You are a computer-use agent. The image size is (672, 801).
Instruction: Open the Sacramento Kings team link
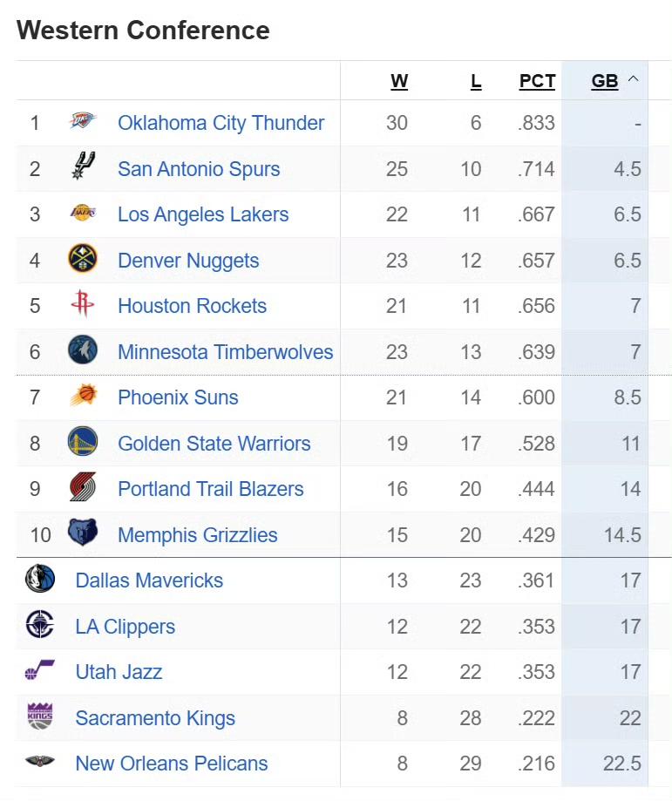click(x=155, y=718)
